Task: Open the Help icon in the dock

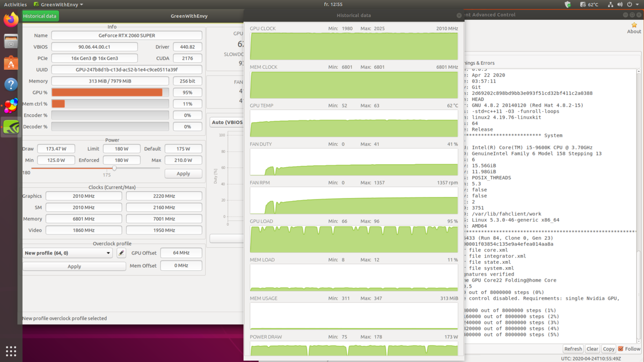Action: (x=11, y=84)
